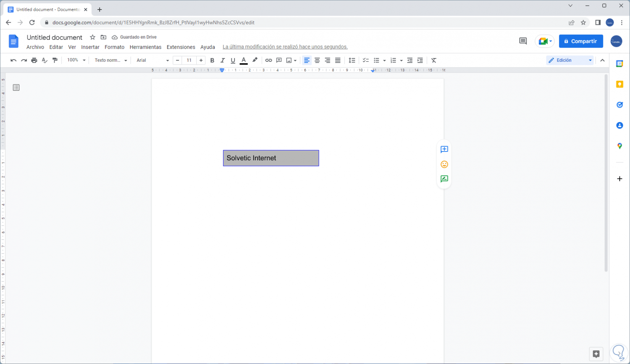Screen dimensions: 630x364
Task: Insert a checklist
Action: click(366, 60)
